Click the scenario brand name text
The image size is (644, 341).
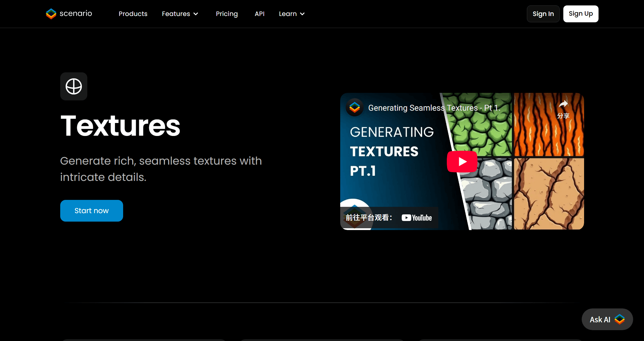(76, 14)
